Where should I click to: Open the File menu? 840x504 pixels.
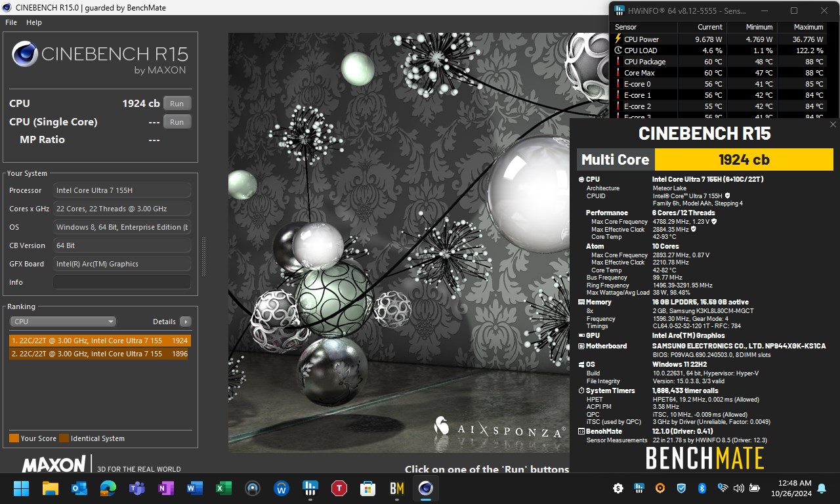point(11,22)
